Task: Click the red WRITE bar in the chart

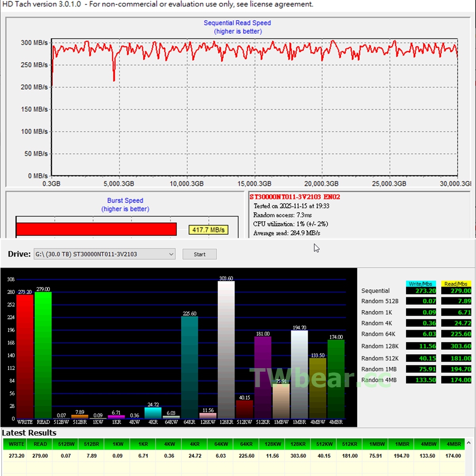Action: (25, 357)
